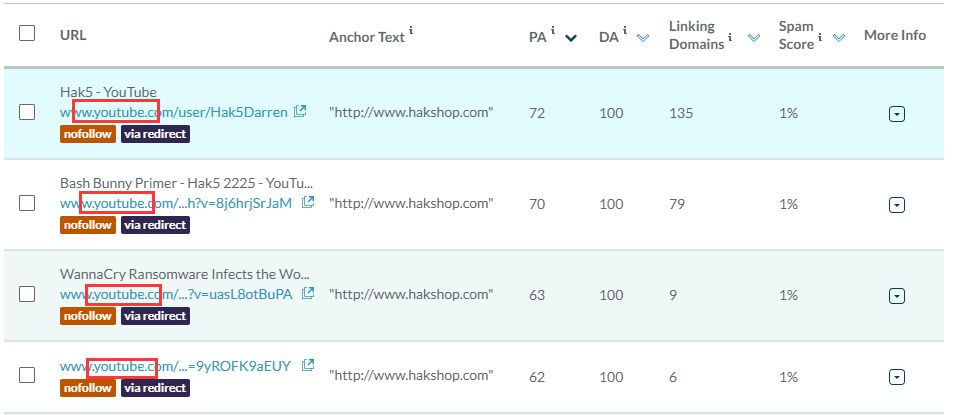Check the 9yROFK9aEUY row checkbox
955x415 pixels.
coord(27,375)
